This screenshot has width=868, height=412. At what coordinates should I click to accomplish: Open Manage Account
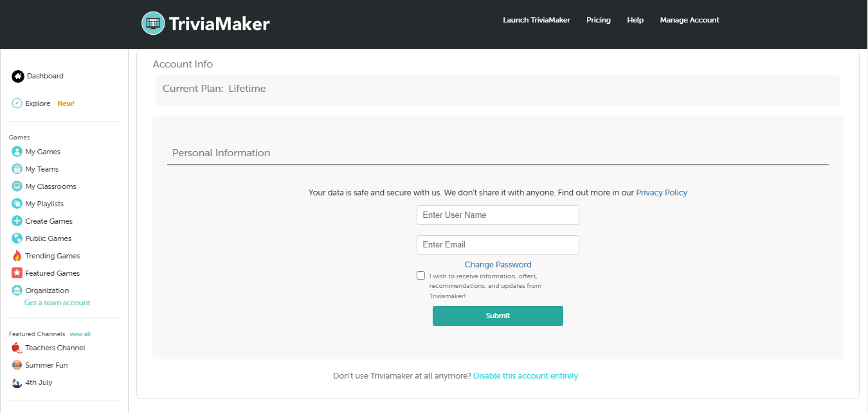click(x=689, y=20)
